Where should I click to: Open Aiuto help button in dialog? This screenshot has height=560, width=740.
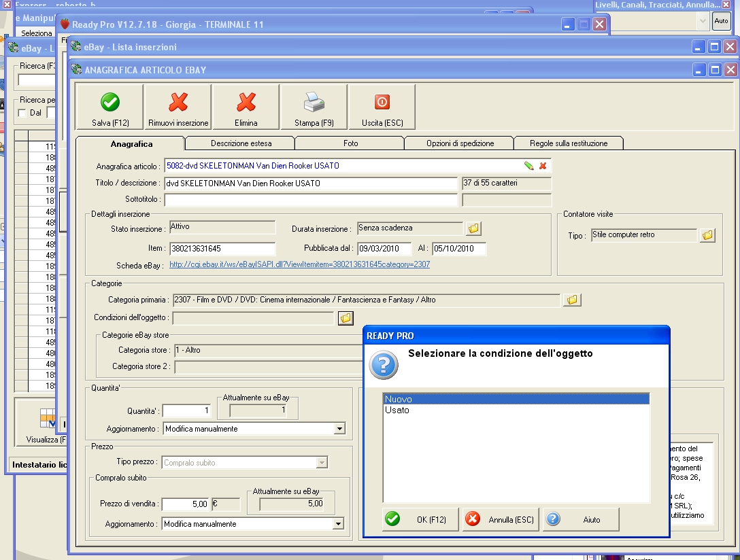580,519
